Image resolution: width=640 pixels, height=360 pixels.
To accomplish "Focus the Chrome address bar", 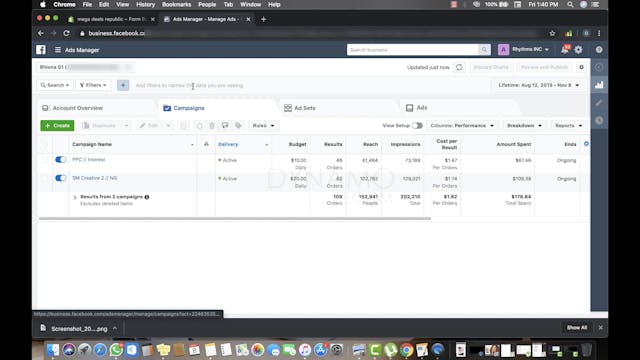I will [x=312, y=33].
